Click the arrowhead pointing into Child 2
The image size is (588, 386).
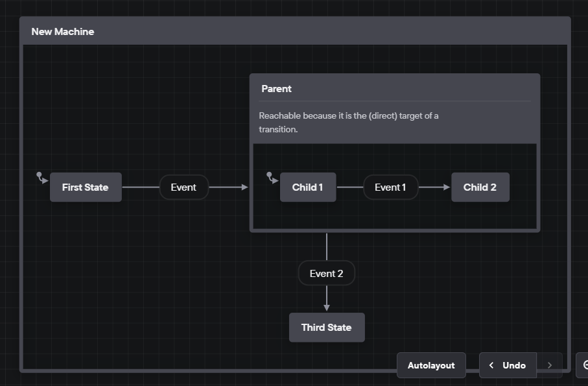pos(446,187)
